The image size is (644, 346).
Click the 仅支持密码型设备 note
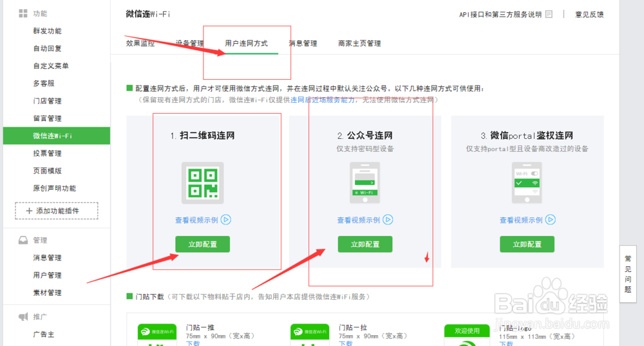click(365, 149)
